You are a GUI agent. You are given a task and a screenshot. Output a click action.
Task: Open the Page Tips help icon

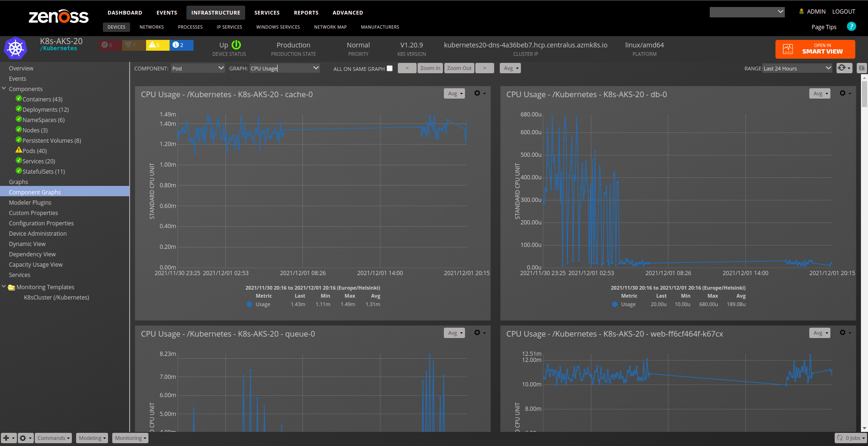(x=851, y=27)
